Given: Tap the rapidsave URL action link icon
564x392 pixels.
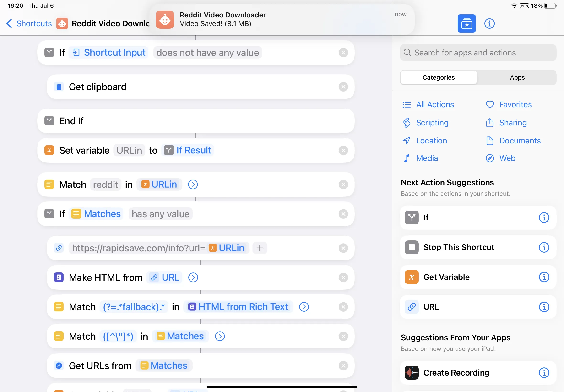Looking at the screenshot, I should 59,248.
